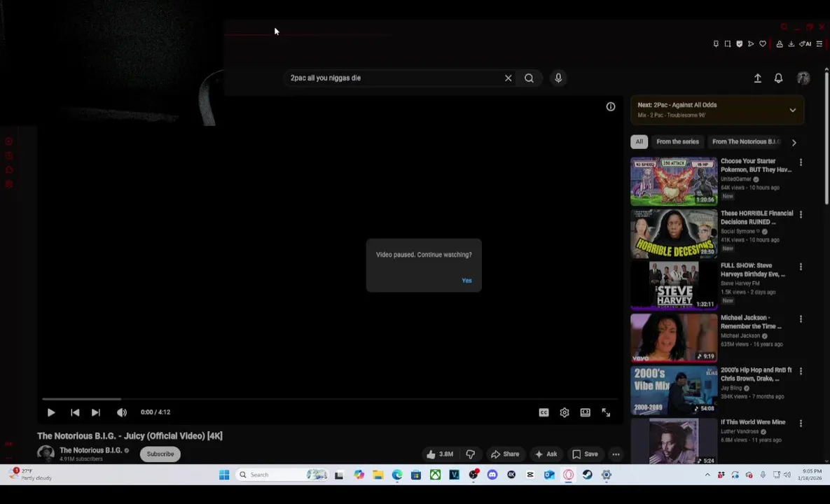830x504 pixels.
Task: Select the All filter chip
Action: [x=639, y=141]
